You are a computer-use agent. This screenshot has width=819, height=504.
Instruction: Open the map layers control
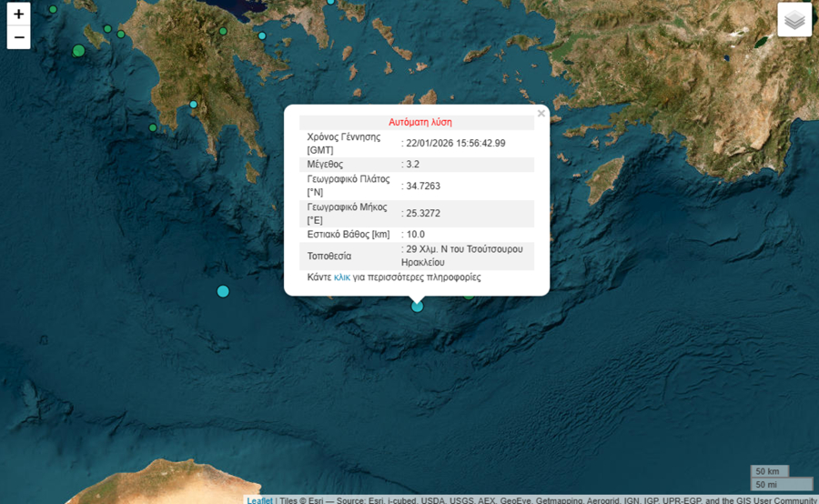click(794, 20)
